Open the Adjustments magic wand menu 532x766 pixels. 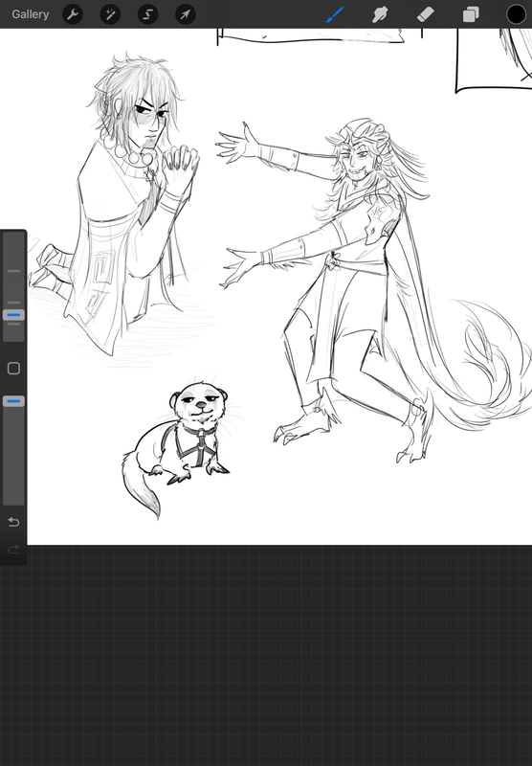[110, 14]
